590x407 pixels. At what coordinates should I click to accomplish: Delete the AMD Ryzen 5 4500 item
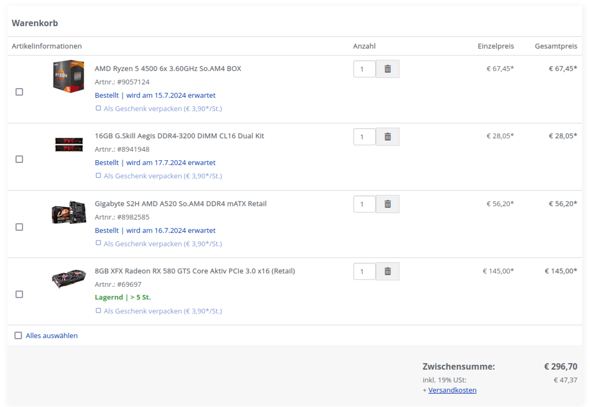click(388, 69)
